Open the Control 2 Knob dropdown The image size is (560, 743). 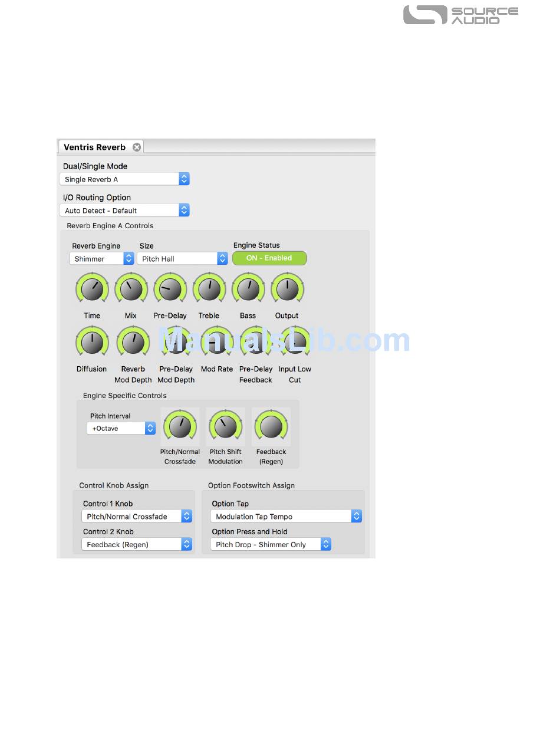click(137, 545)
